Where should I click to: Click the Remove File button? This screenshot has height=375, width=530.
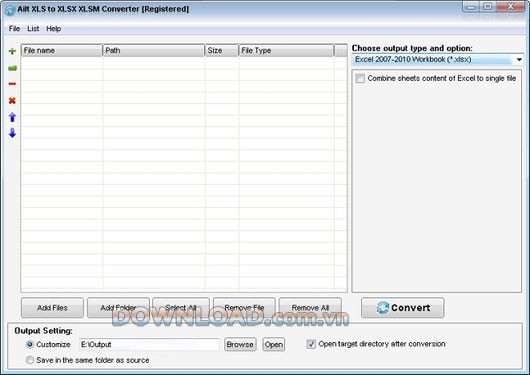[244, 308]
